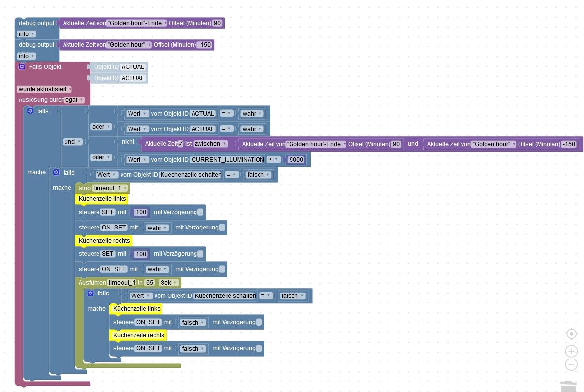Viewport: 584px width, 392px height.
Task: Select the nicht negation block label
Action: coord(128,142)
